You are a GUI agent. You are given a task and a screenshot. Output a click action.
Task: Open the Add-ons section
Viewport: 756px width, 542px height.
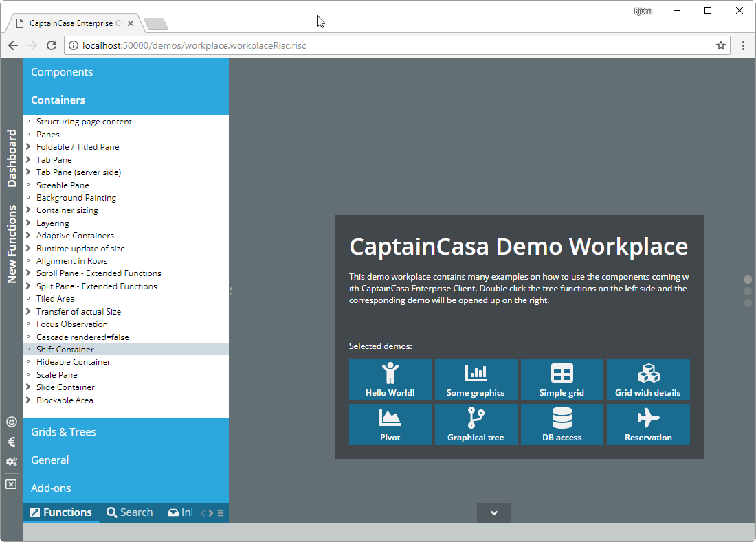click(51, 488)
